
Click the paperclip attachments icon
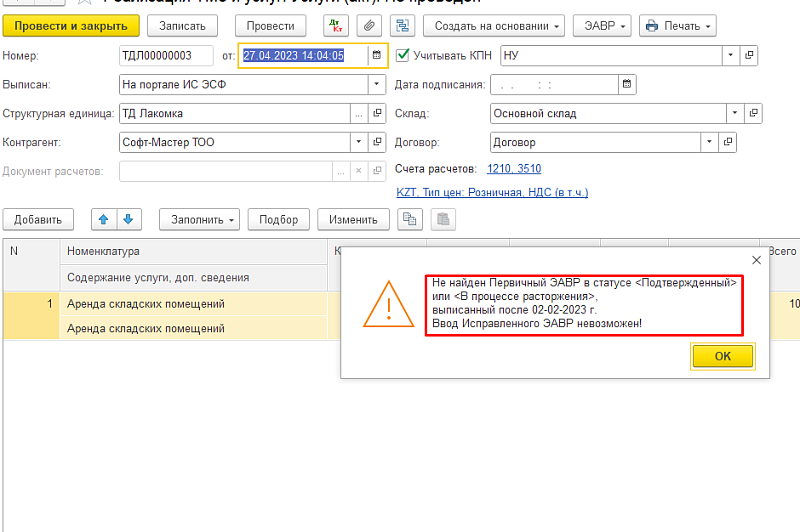pos(368,25)
